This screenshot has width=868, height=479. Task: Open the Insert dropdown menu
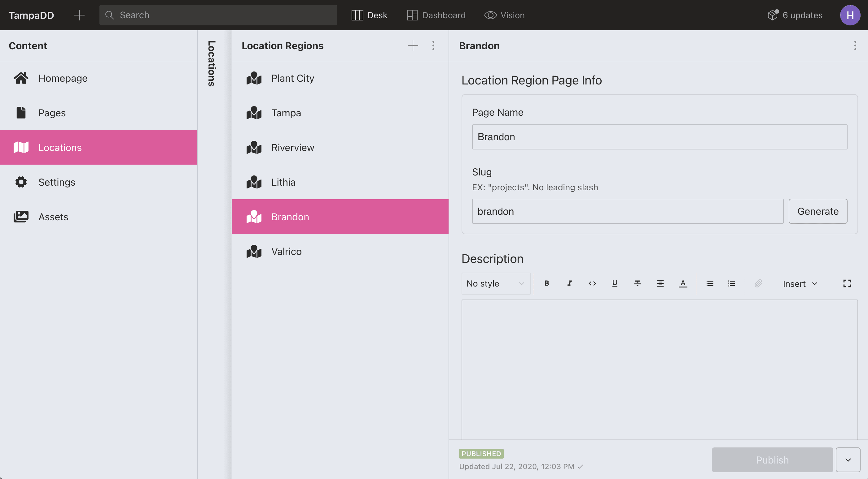point(800,283)
